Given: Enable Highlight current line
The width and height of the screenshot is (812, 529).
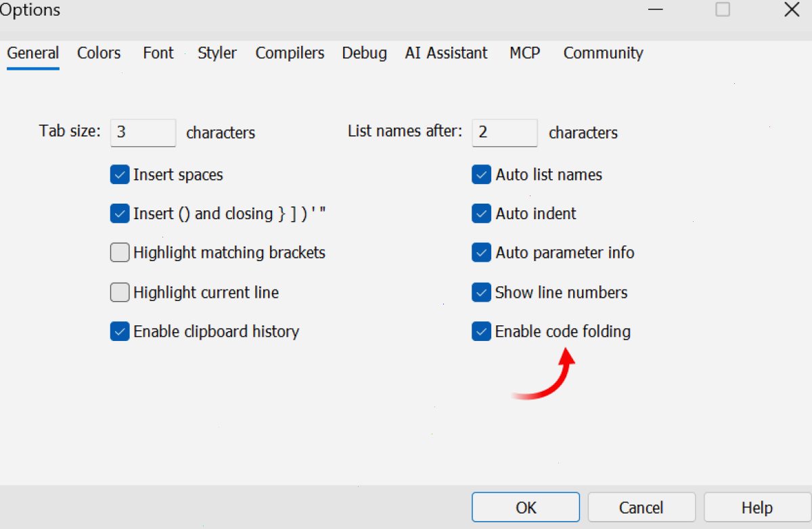Looking at the screenshot, I should click(119, 292).
